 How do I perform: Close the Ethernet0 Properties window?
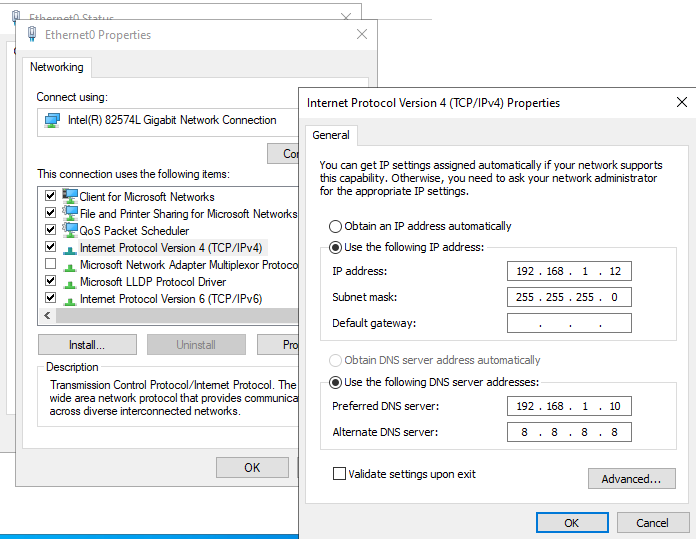(362, 34)
